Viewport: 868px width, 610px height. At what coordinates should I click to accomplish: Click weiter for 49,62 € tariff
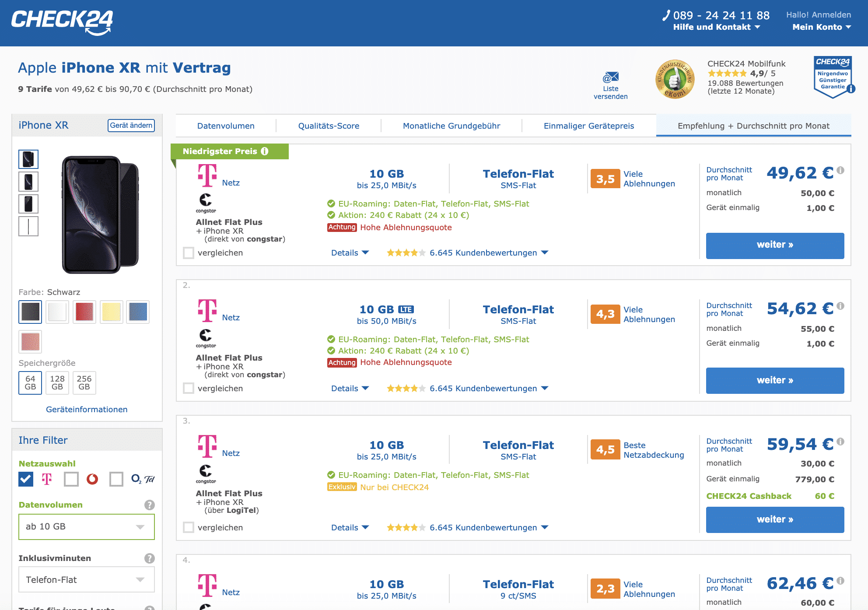775,245
